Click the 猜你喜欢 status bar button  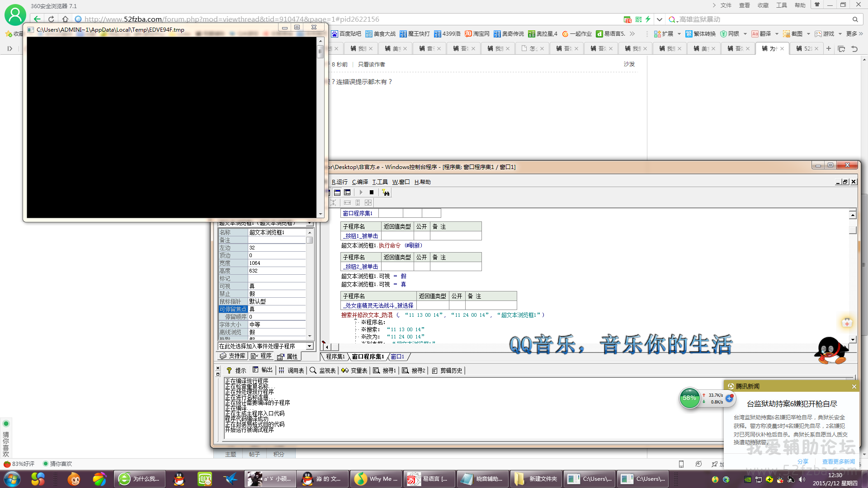(x=57, y=464)
